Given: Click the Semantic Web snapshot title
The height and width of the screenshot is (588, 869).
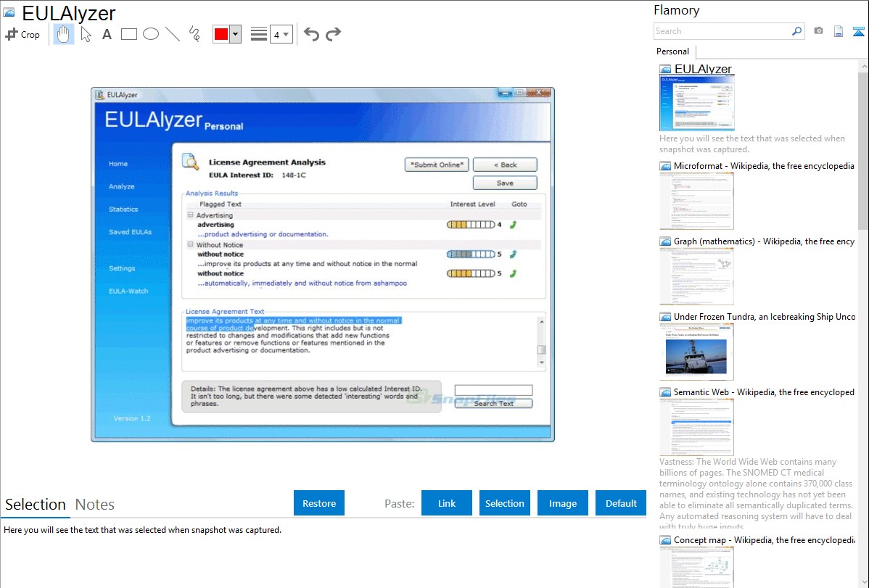Looking at the screenshot, I should click(765, 392).
